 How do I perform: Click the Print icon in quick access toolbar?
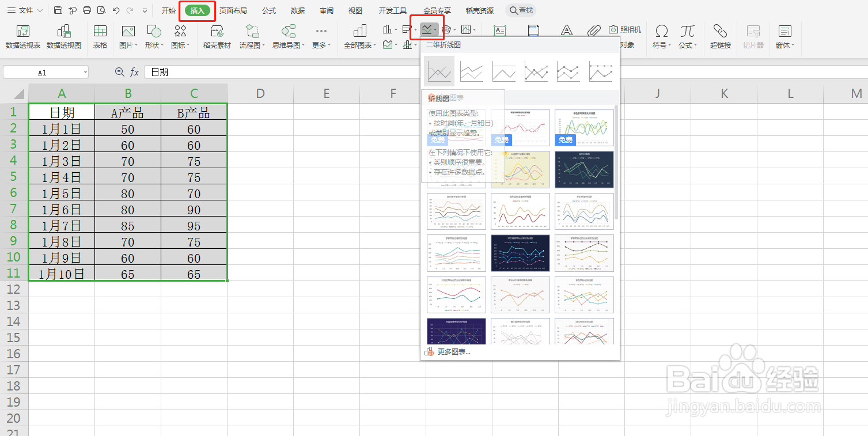pos(87,10)
